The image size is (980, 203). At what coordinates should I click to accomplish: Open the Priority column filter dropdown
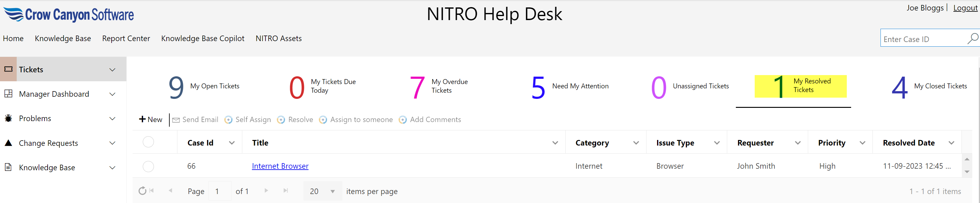[x=862, y=143]
